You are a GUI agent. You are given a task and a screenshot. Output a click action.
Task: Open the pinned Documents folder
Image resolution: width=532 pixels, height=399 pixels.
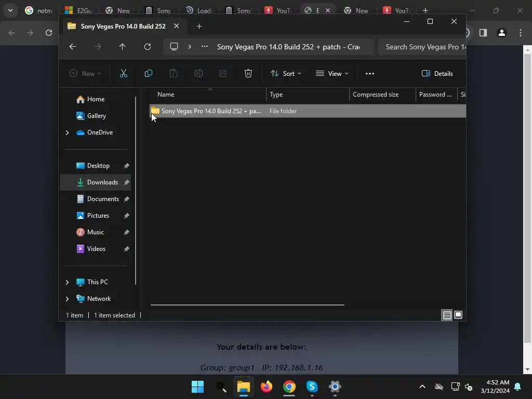[103, 199]
